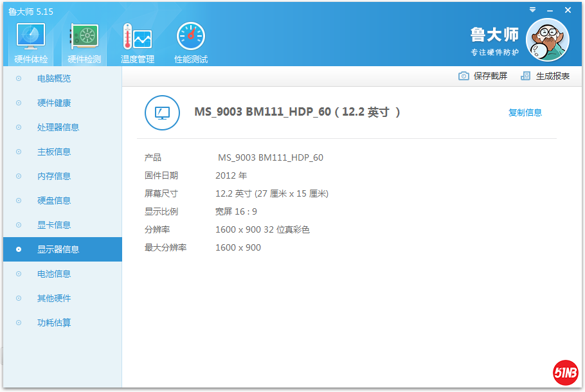Launch the 性能测试 performance test icon
The image size is (585, 392).
click(191, 39)
